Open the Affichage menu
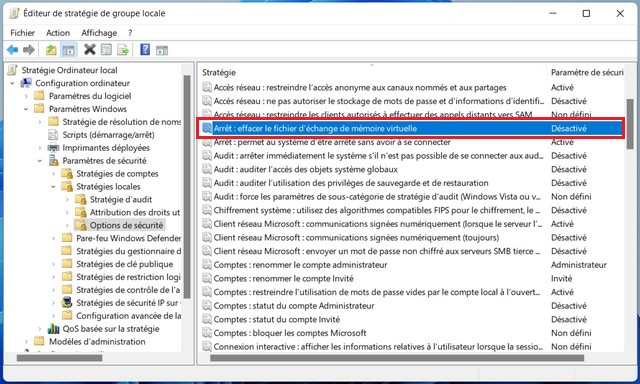 99,33
